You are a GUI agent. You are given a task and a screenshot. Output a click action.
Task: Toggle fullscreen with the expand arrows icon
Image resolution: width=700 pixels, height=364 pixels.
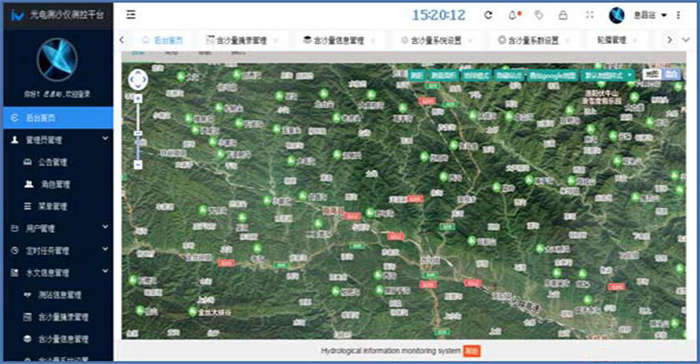(x=590, y=15)
